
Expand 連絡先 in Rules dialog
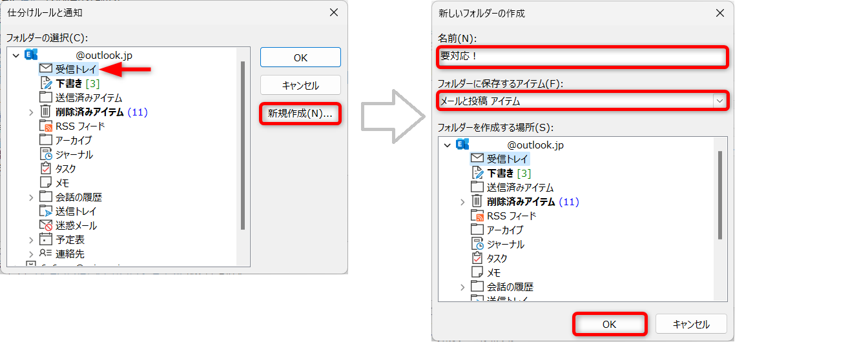[x=31, y=254]
